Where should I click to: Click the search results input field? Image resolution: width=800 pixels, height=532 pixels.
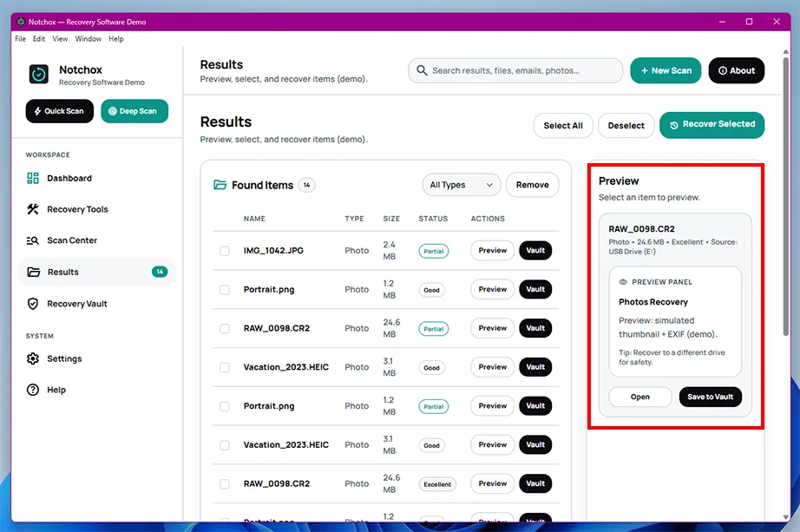click(x=515, y=70)
